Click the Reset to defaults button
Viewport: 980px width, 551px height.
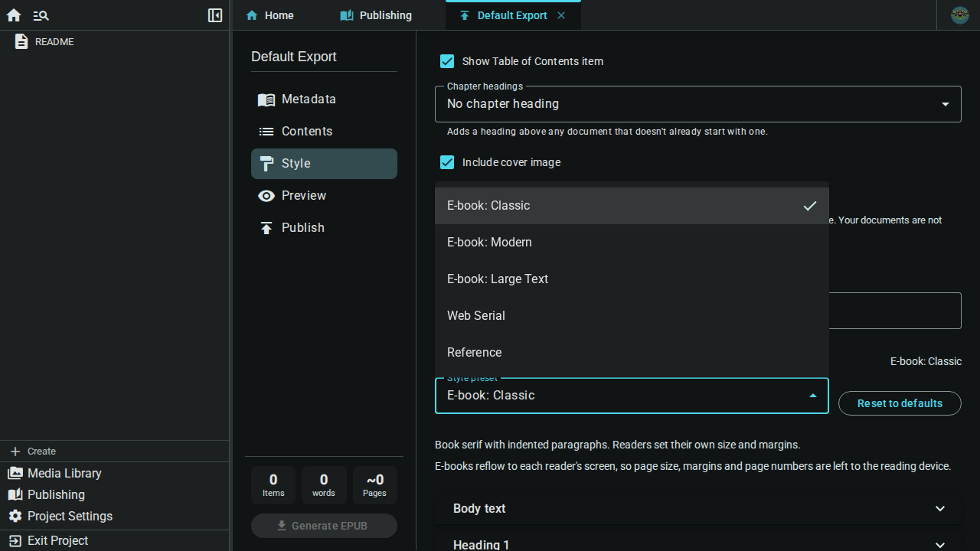pyautogui.click(x=900, y=403)
